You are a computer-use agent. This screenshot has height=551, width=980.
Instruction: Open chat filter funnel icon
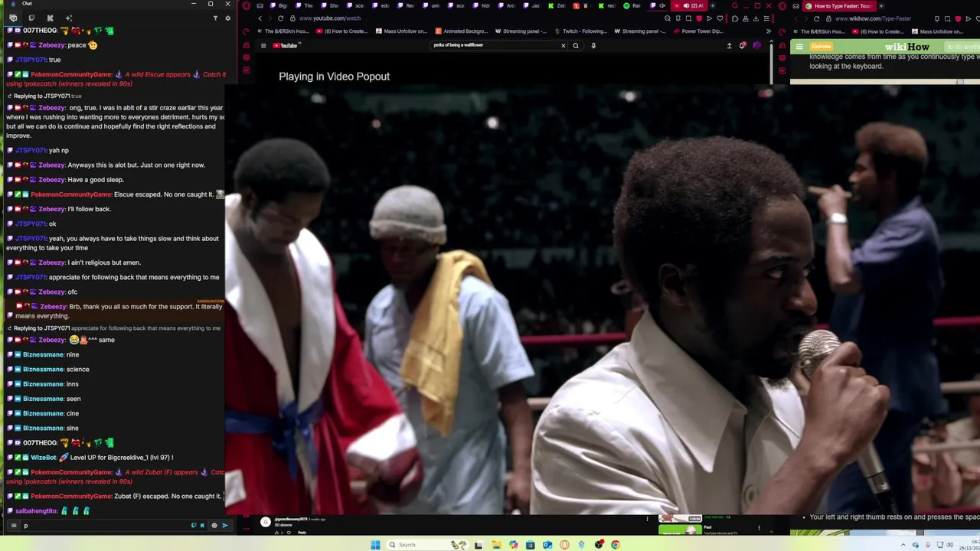(x=215, y=18)
